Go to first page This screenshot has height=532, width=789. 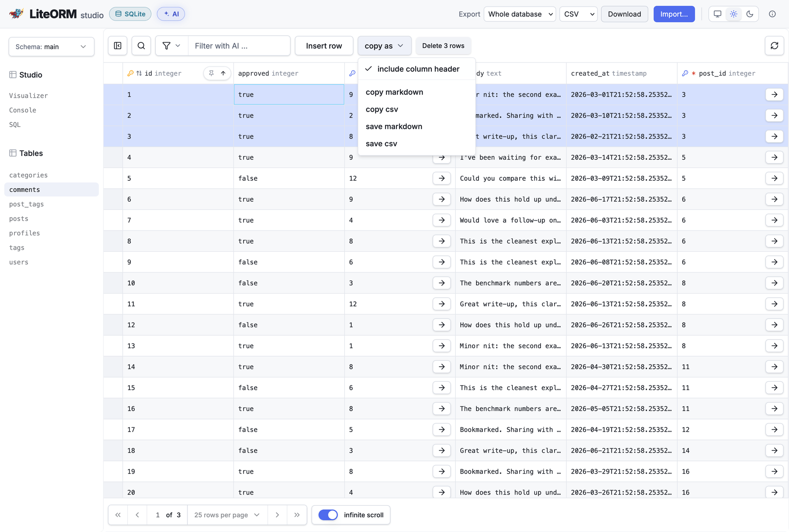(x=118, y=515)
